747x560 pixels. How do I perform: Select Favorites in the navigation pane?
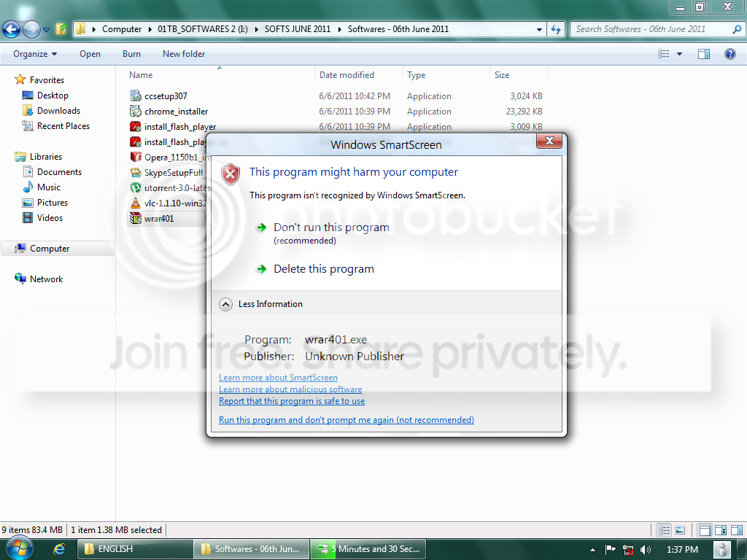47,80
